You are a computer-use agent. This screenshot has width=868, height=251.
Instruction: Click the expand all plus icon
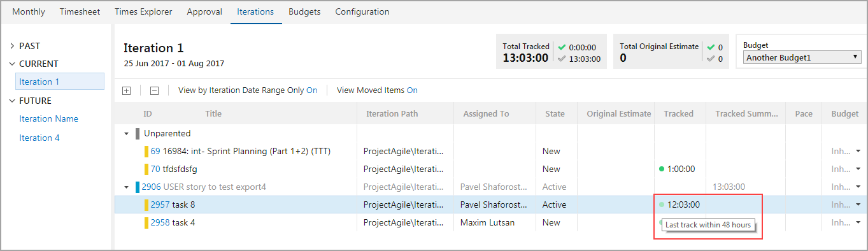tap(126, 90)
